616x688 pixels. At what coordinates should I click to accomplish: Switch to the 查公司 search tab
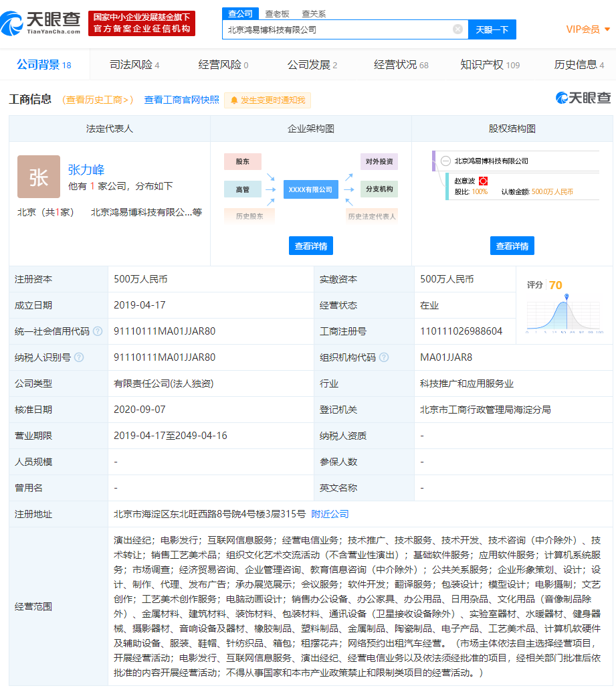point(240,13)
